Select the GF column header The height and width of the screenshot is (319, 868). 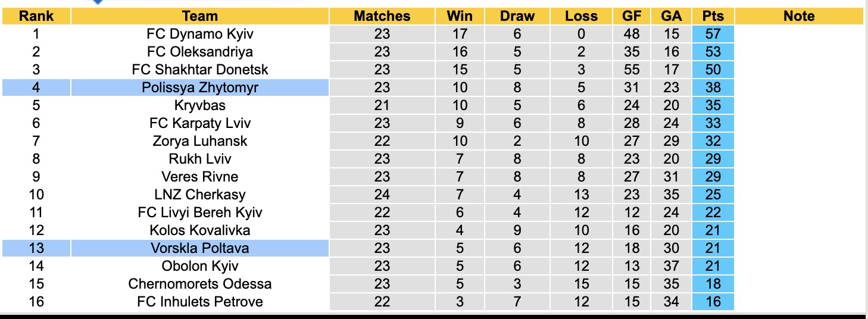[x=632, y=16]
